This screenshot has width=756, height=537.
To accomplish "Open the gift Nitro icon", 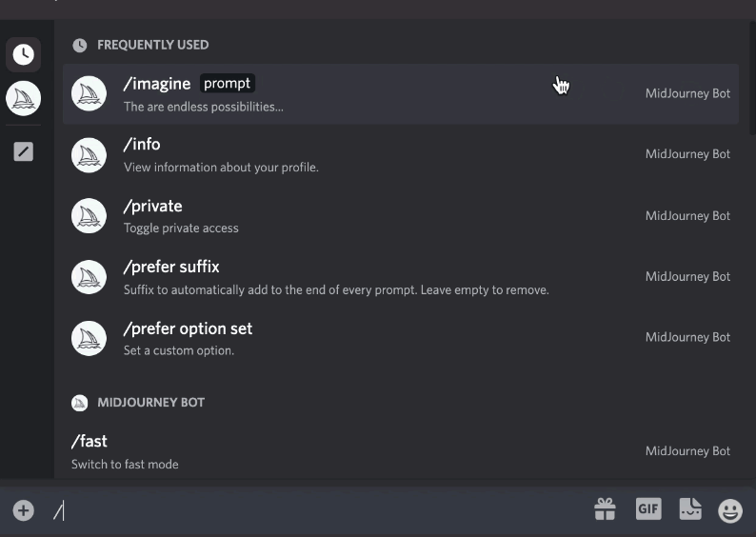I will click(606, 509).
